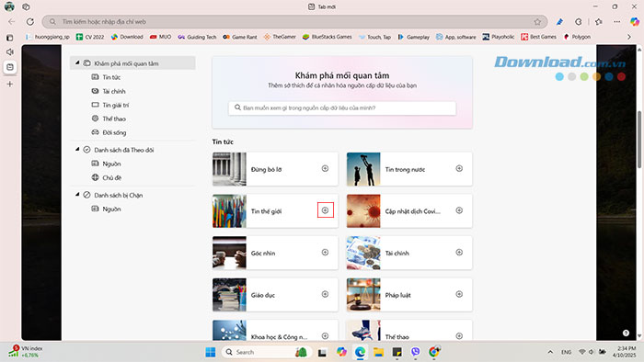The width and height of the screenshot is (644, 362).
Task: Open Windows Start menu
Action: point(211,352)
